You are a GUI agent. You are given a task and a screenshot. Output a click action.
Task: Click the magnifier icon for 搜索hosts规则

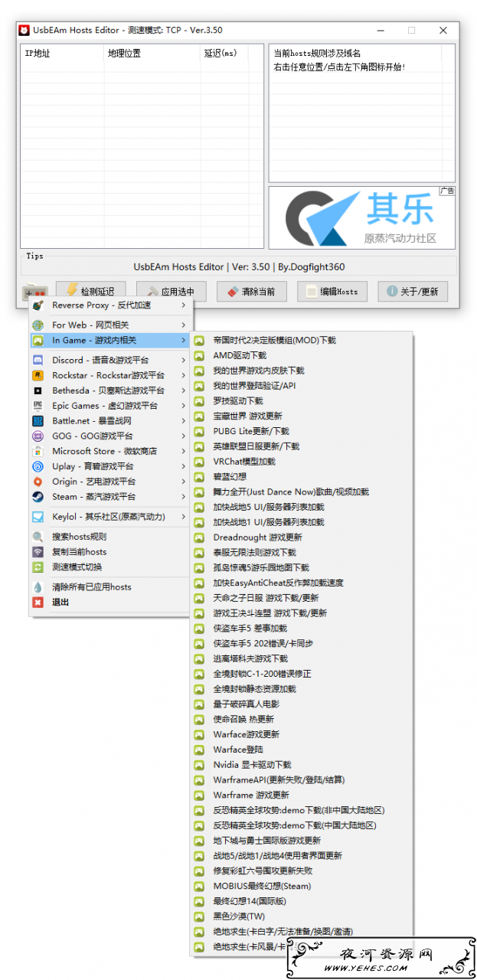click(38, 537)
